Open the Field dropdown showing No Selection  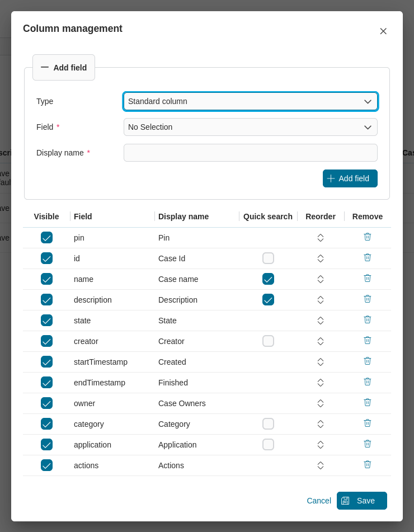[250, 127]
